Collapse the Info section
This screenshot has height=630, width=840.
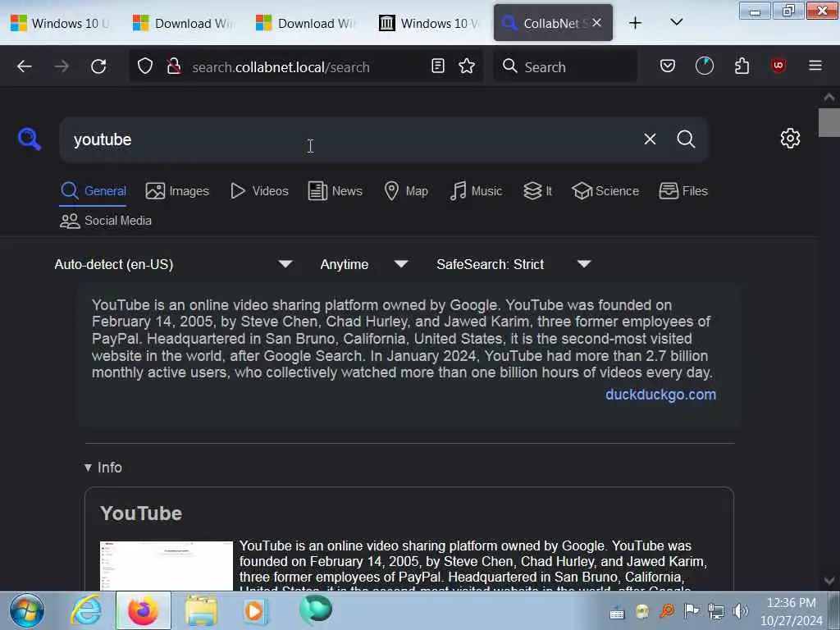pos(103,468)
